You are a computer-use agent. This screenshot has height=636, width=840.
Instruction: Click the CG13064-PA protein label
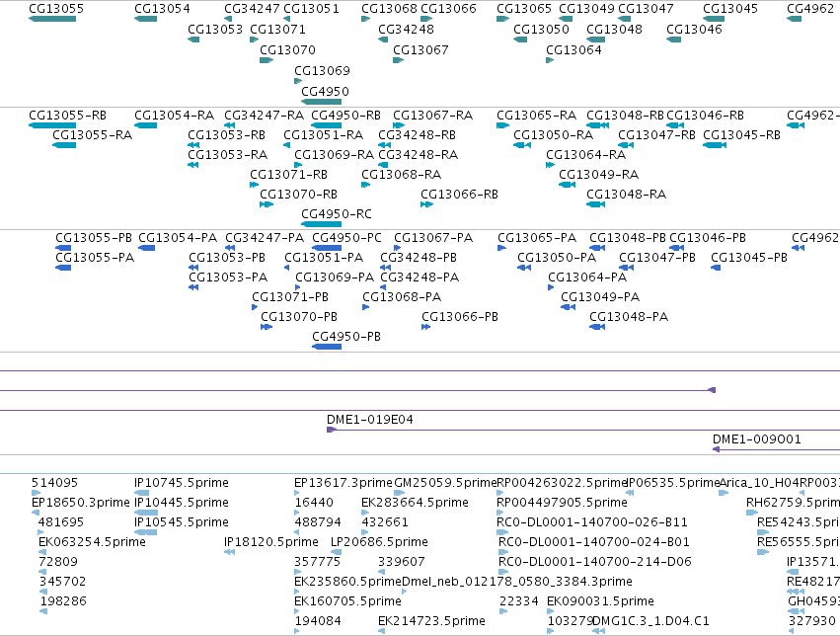pyautogui.click(x=587, y=278)
